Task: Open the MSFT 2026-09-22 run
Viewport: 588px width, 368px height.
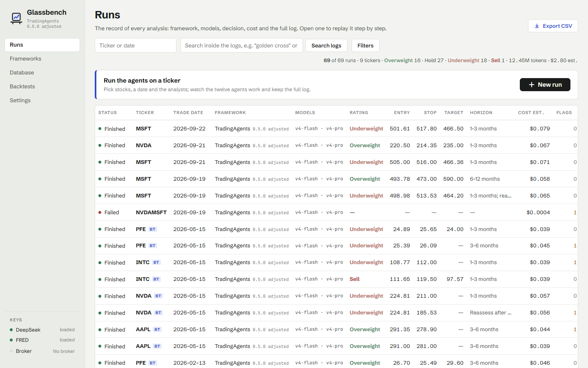Action: [x=336, y=128]
